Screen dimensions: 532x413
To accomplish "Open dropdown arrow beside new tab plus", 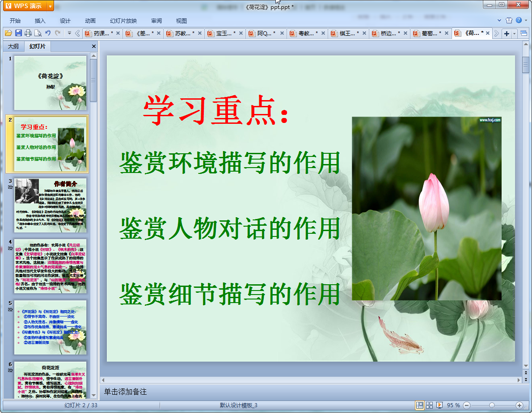I will pyautogui.click(x=514, y=33).
